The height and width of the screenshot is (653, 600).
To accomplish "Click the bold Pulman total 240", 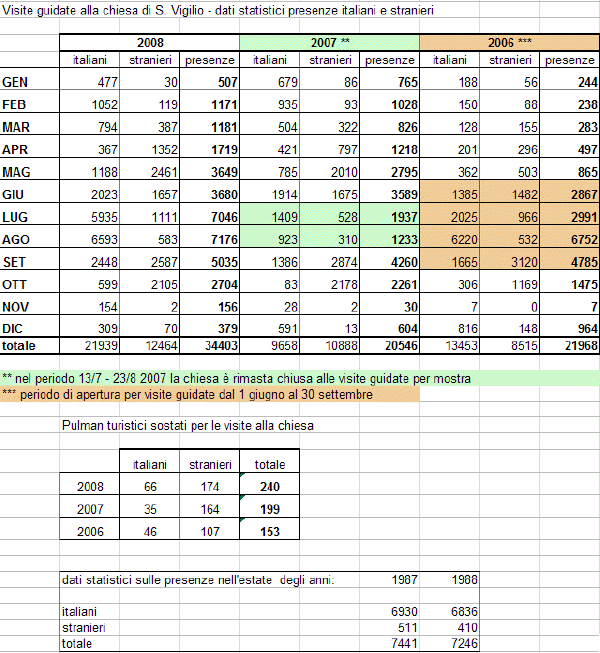I will pos(269,486).
